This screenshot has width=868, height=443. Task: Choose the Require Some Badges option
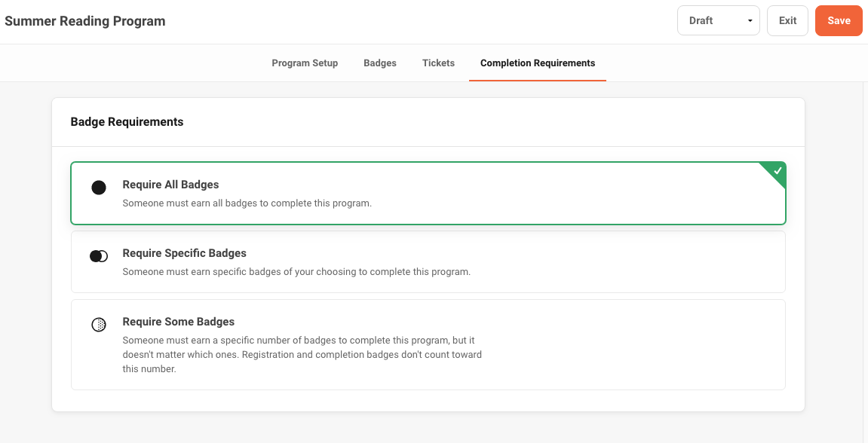(x=428, y=344)
